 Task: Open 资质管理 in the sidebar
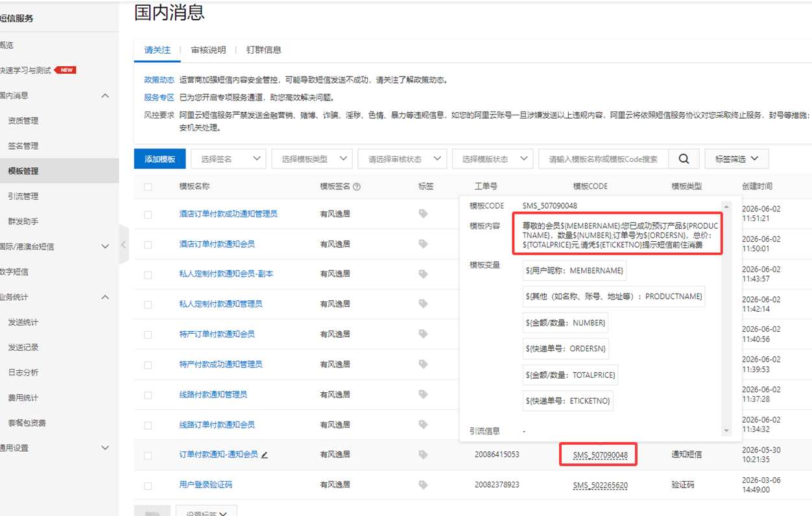(x=23, y=121)
